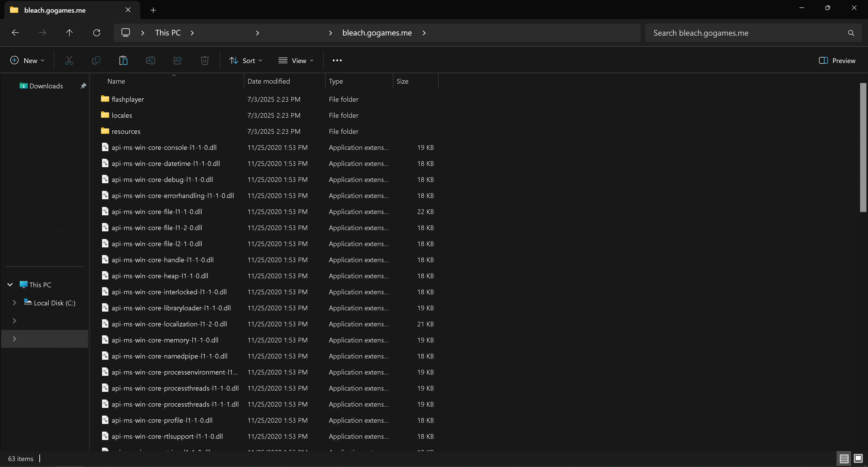This screenshot has width=868, height=467.
Task: Click the Copy icon in toolbar
Action: pos(96,61)
